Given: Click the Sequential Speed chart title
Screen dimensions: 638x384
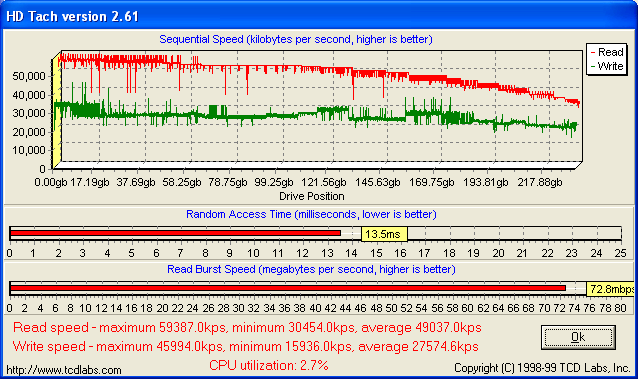Looking at the screenshot, I should click(296, 39).
